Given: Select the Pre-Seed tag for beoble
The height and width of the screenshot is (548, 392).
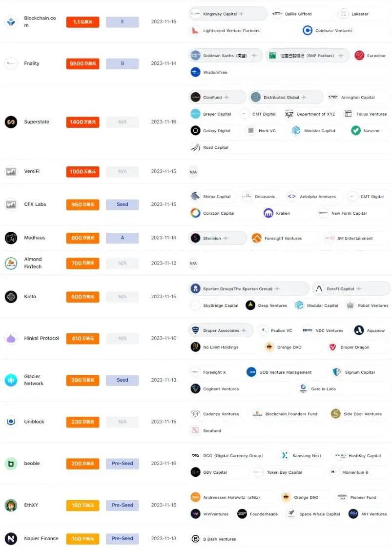Looking at the screenshot, I should 123,464.
